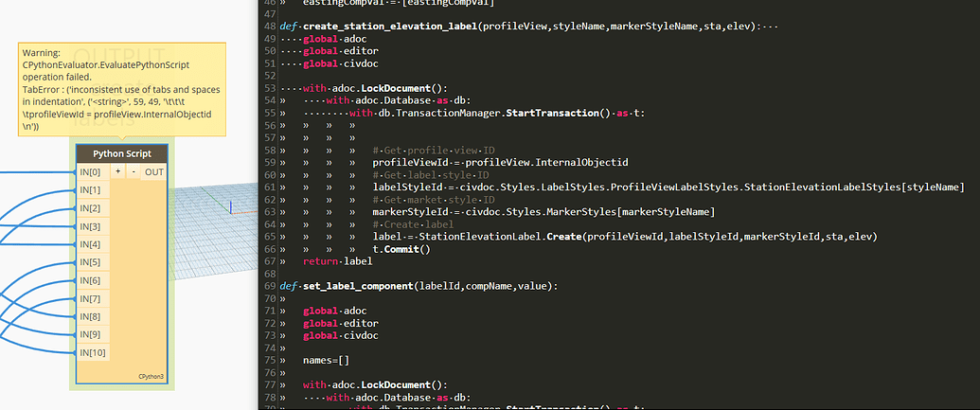Click 'with adoc.LockDocument():' on line 77

(375, 385)
